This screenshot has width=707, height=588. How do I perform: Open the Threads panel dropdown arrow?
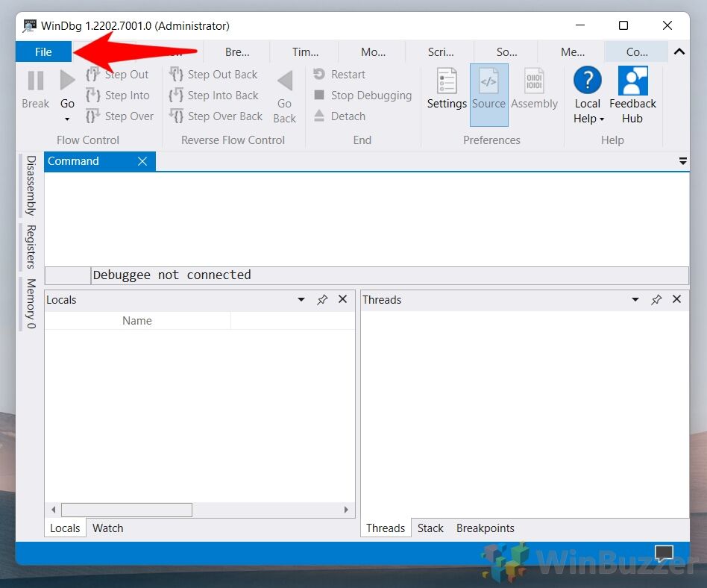[x=635, y=299]
